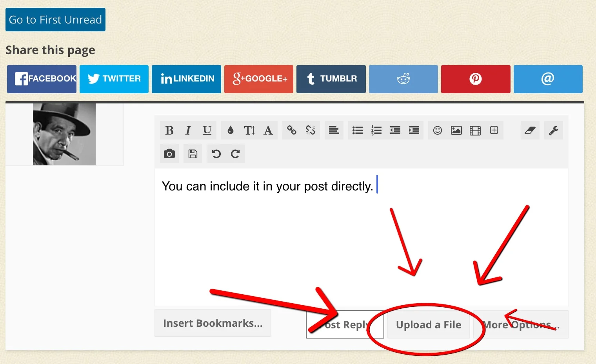Insert media with the film icon

tap(475, 130)
